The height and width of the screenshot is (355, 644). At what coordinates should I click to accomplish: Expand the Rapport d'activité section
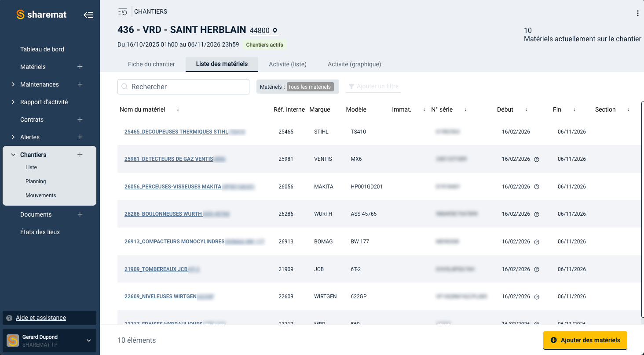tap(13, 102)
